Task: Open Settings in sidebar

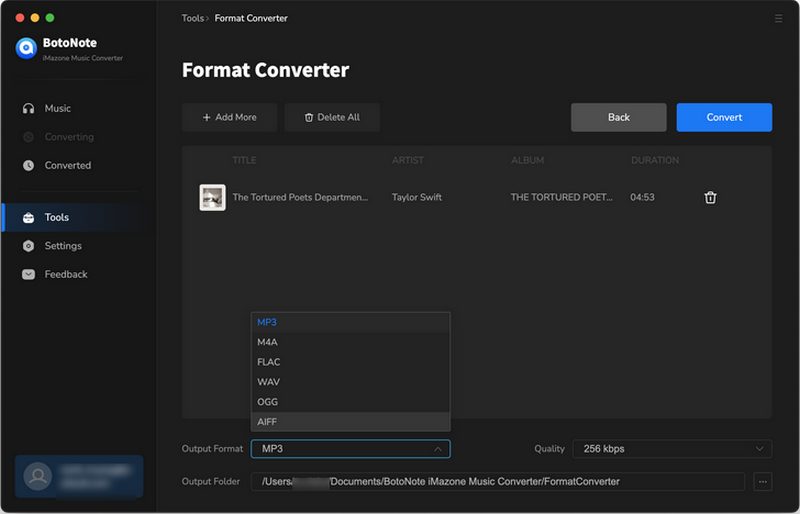Action: (x=63, y=246)
